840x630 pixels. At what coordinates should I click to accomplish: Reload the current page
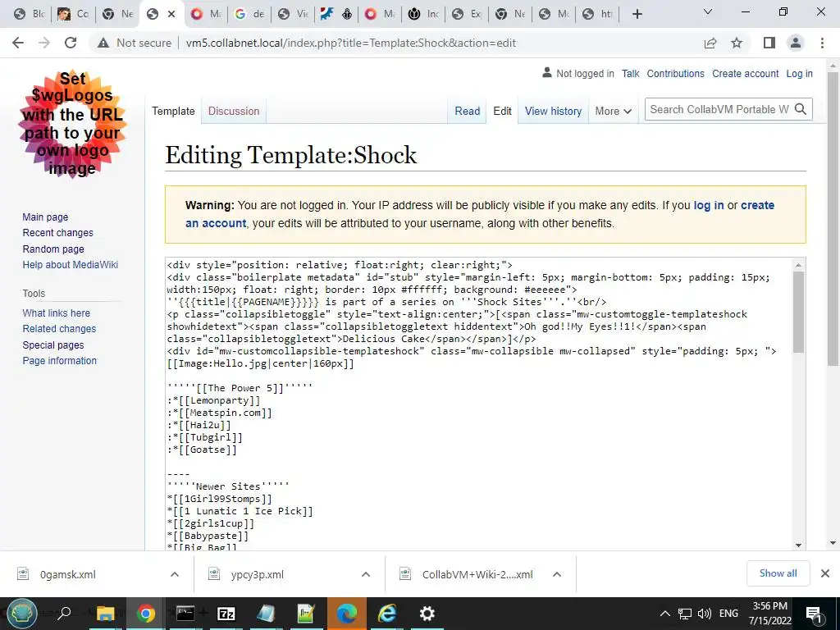coord(71,43)
